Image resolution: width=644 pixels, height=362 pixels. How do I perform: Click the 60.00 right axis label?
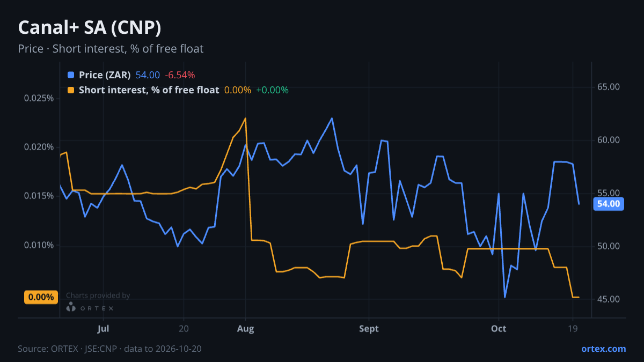click(x=609, y=140)
